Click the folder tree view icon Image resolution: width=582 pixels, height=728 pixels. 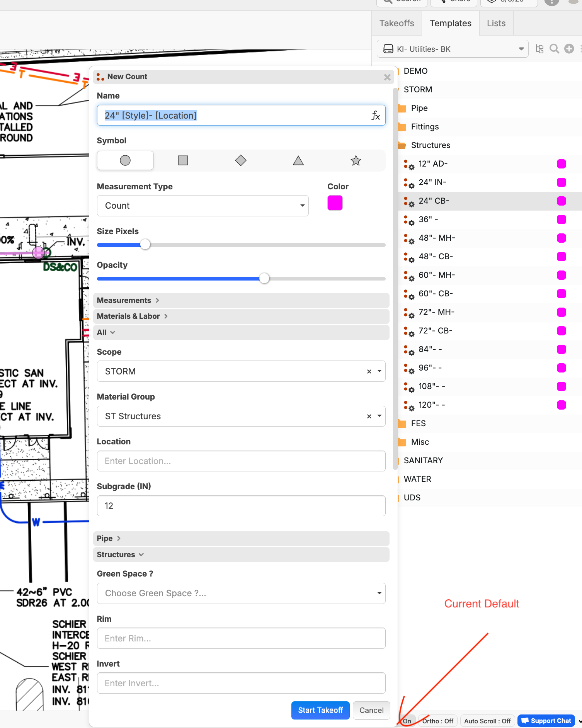(x=539, y=49)
